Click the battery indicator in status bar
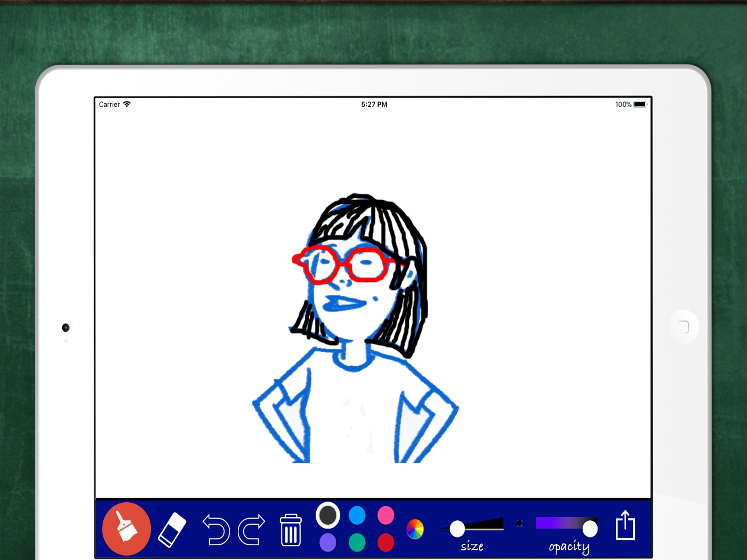This screenshot has height=560, width=747. tap(640, 104)
